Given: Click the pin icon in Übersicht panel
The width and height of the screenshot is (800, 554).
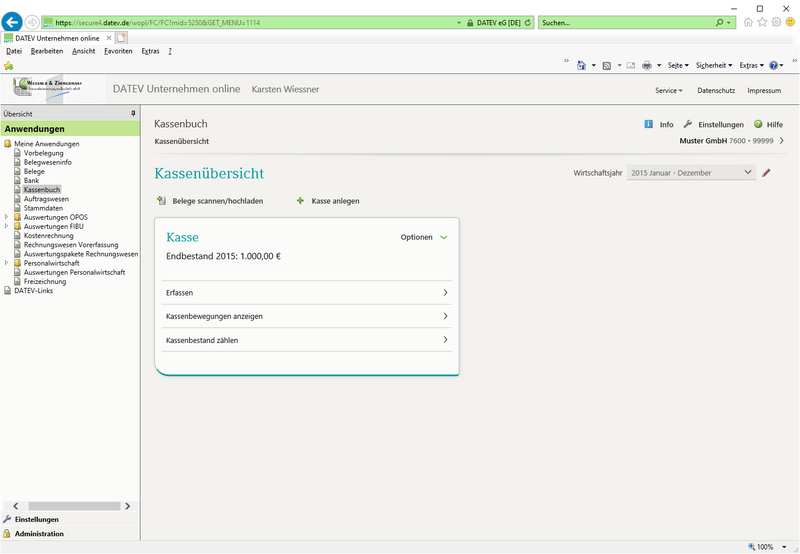Looking at the screenshot, I should coord(133,113).
